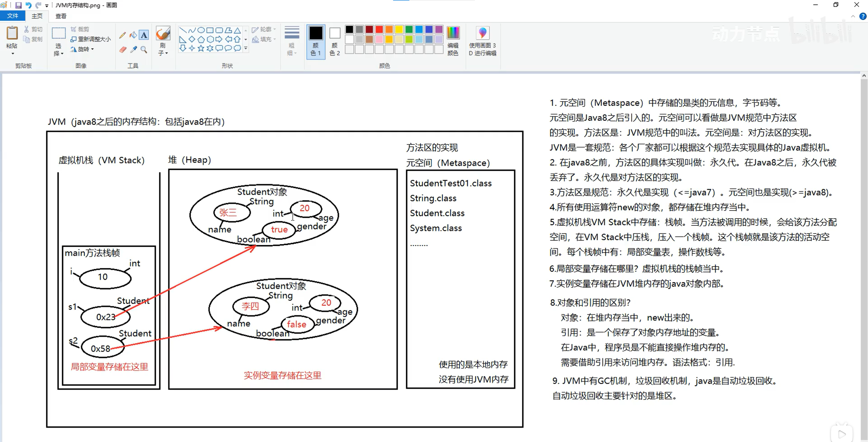The height and width of the screenshot is (442, 868).
Task: Switch to the Home (主页) tab
Action: tap(37, 16)
